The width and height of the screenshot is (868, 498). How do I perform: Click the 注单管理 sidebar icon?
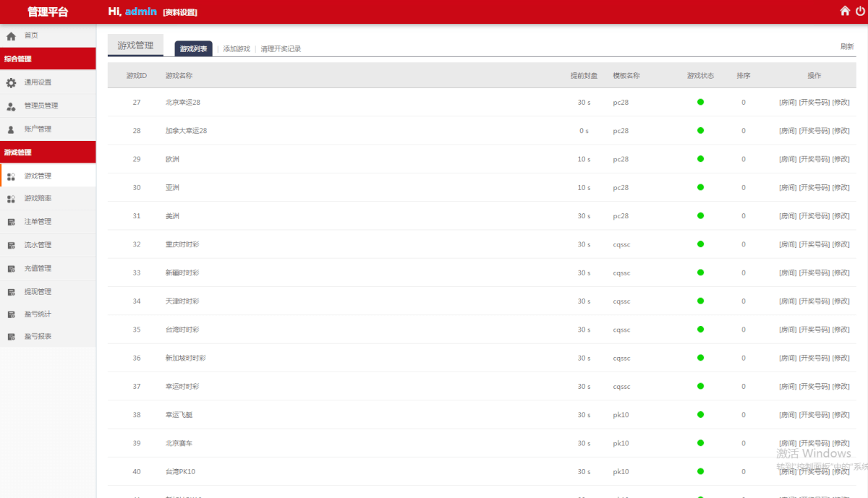(x=11, y=222)
